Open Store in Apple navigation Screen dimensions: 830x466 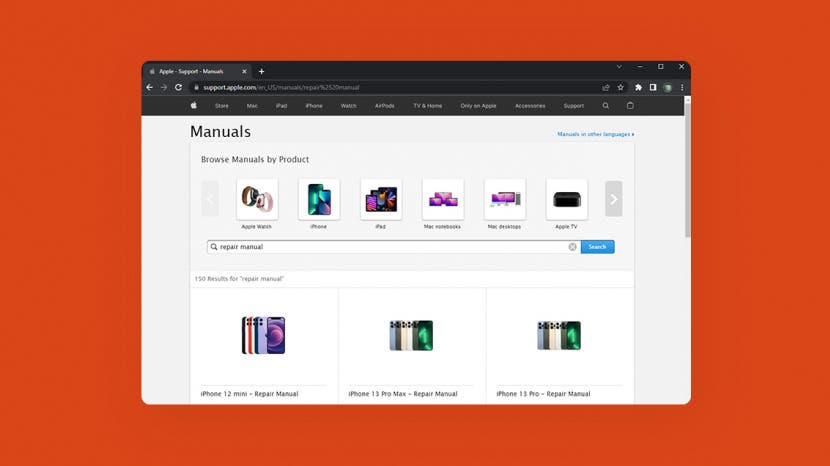pos(222,106)
